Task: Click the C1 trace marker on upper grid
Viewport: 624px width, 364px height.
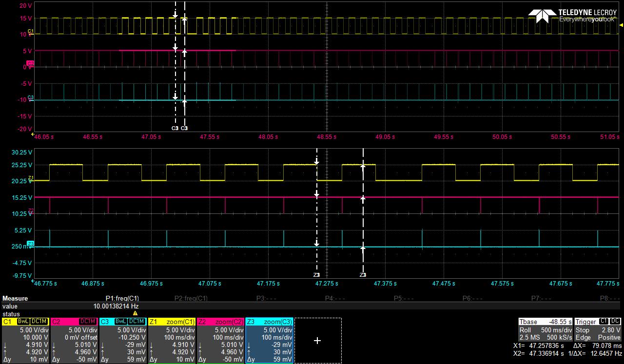Action: pos(31,32)
